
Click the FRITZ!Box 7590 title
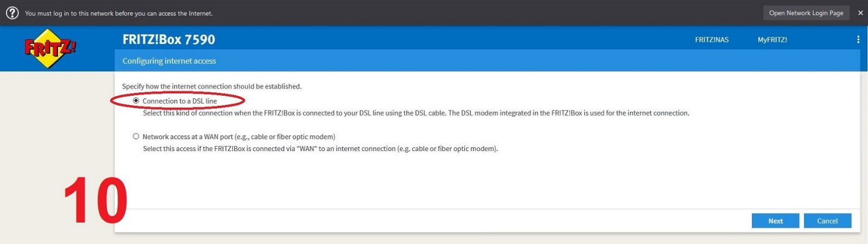169,39
